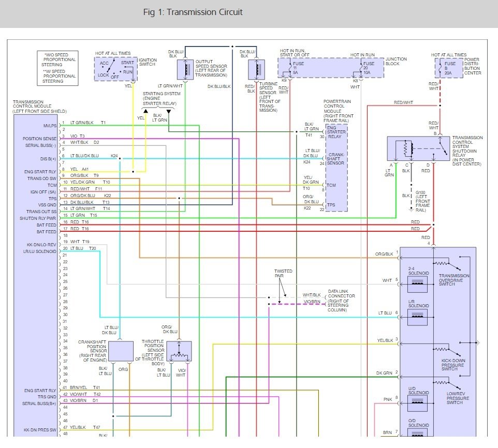
Task: Click the DATA LINK CONNECTOR label
Action: (x=341, y=300)
